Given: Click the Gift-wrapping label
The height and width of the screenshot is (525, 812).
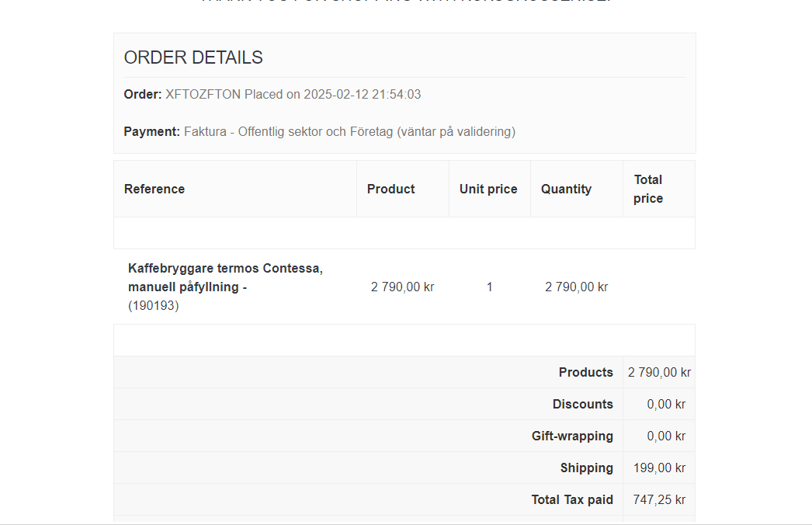Looking at the screenshot, I should (x=572, y=436).
